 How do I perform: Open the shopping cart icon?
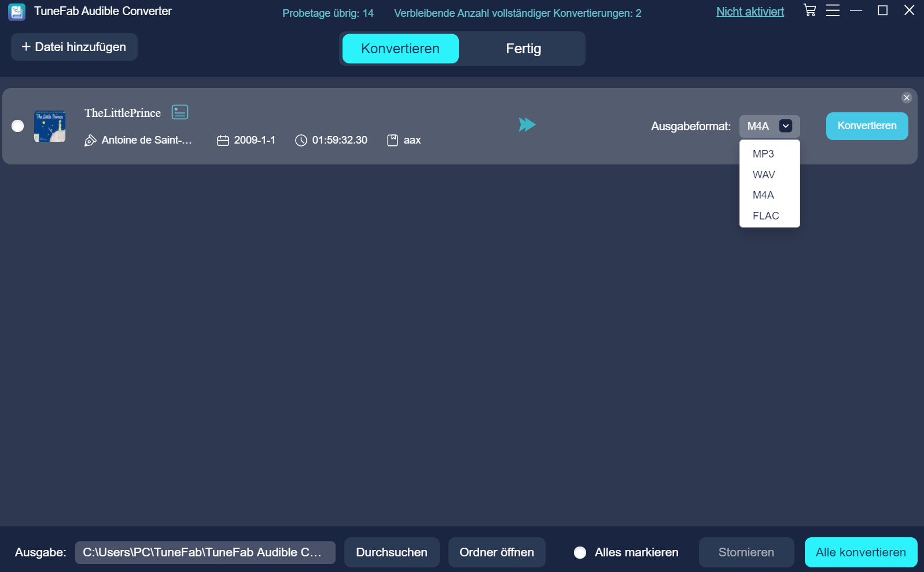(809, 10)
